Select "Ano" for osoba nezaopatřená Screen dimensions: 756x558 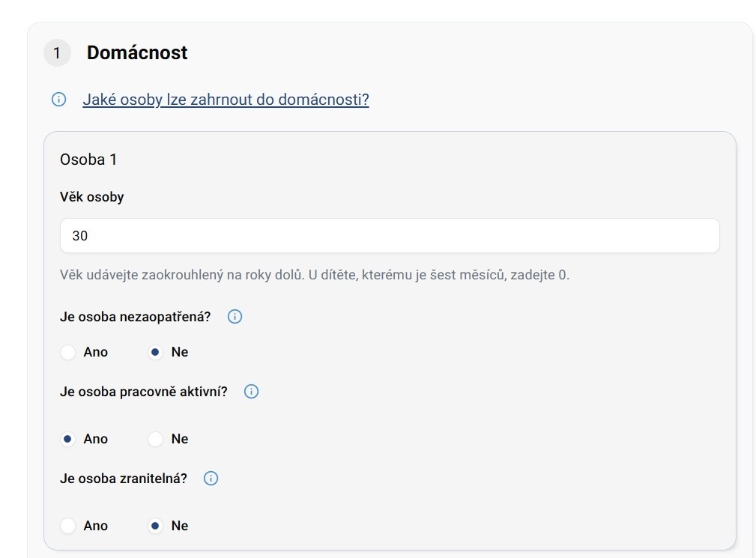click(x=68, y=352)
